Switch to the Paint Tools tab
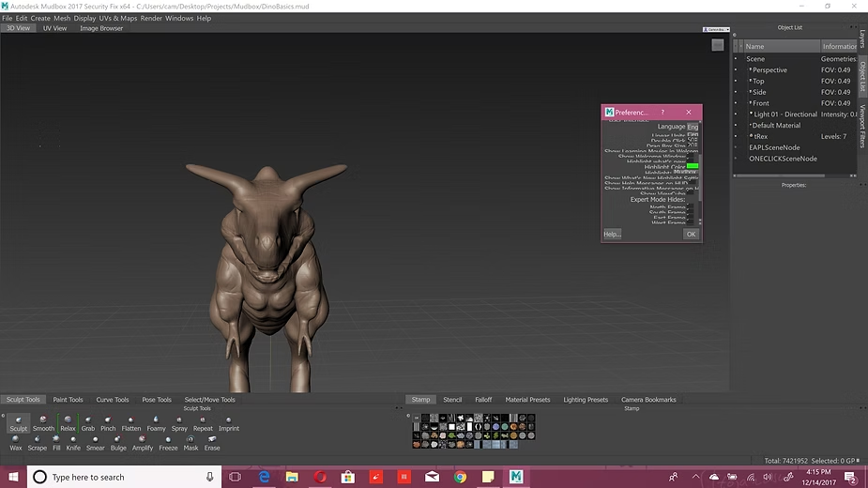 pos(68,400)
